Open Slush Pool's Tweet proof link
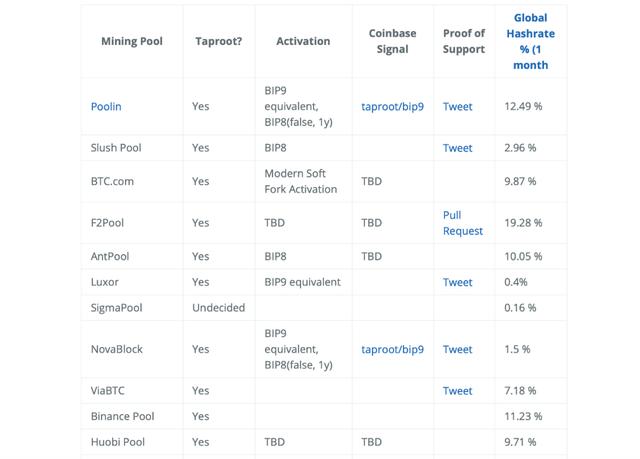The width and height of the screenshot is (640, 459). (457, 148)
